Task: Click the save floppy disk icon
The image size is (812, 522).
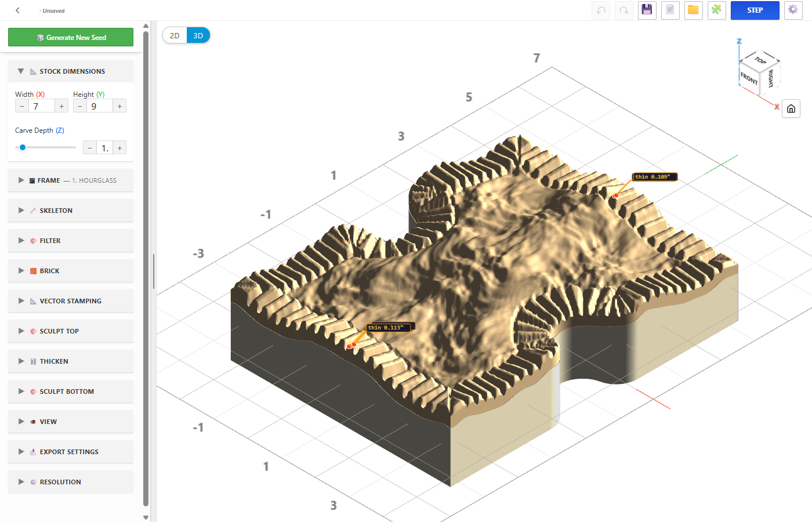Action: point(647,10)
